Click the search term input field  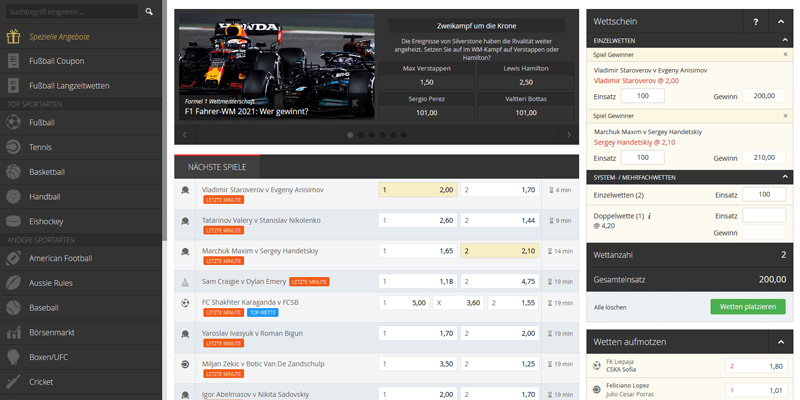[72, 12]
